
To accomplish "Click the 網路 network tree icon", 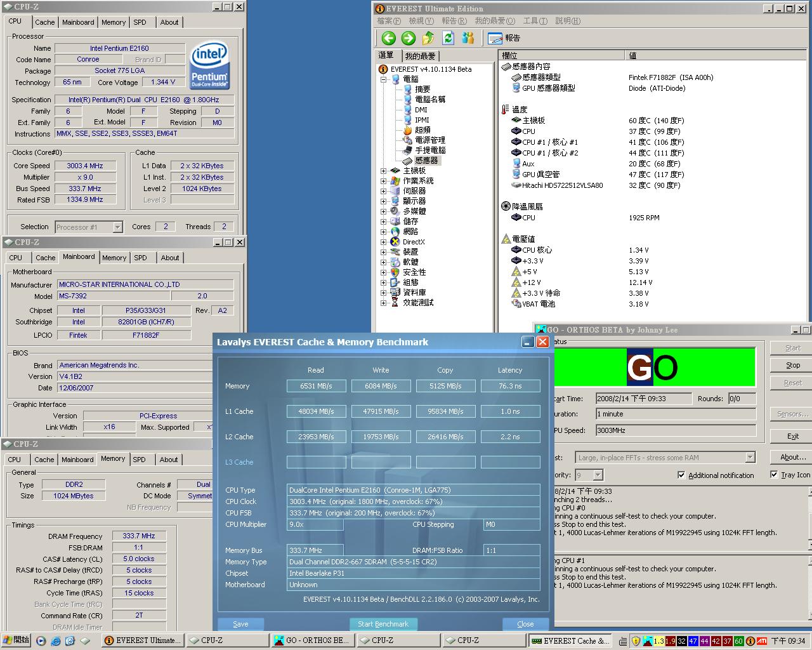I will [395, 232].
